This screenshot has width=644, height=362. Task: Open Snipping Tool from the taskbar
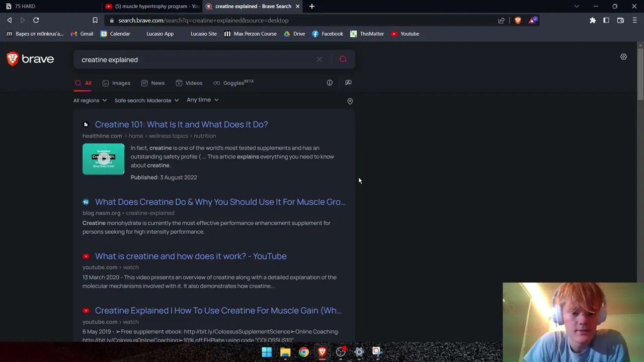click(x=377, y=351)
